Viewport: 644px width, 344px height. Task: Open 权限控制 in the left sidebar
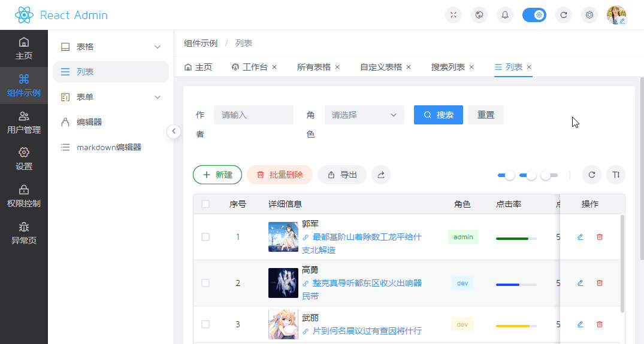24,196
